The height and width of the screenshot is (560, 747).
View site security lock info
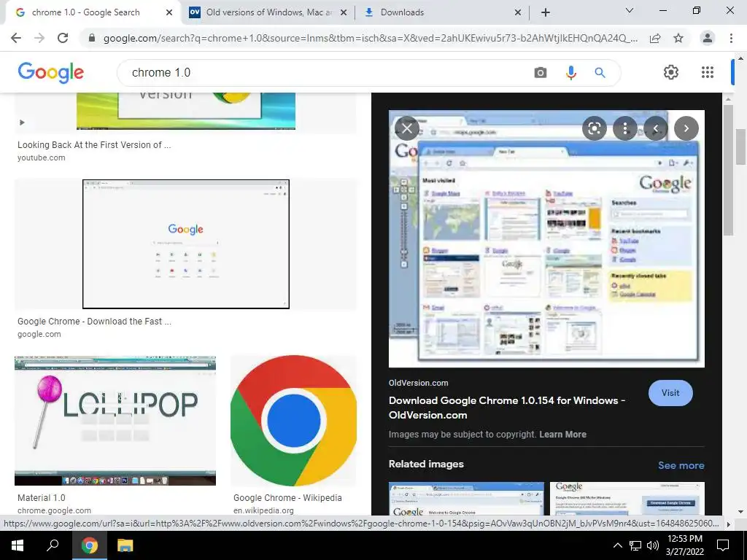point(92,38)
